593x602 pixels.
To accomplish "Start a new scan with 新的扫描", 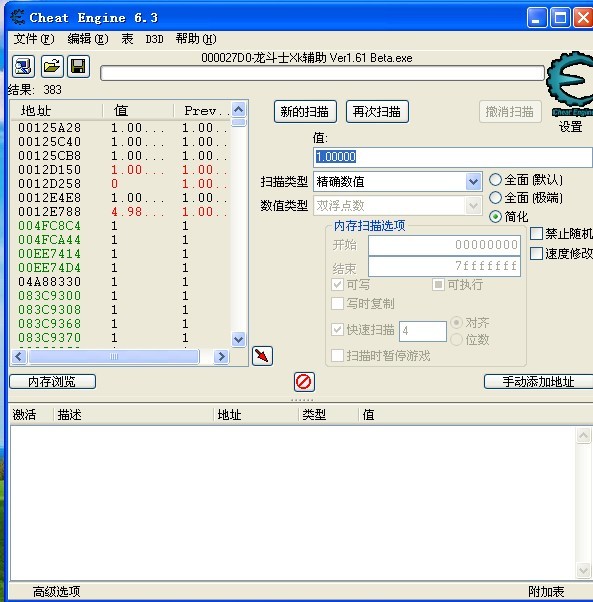I will [x=305, y=112].
